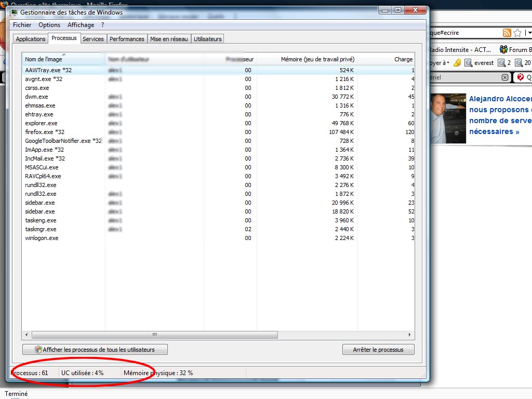The height and width of the screenshot is (399, 532).
Task: Click the search icon beside 'everest'
Action: (468, 63)
